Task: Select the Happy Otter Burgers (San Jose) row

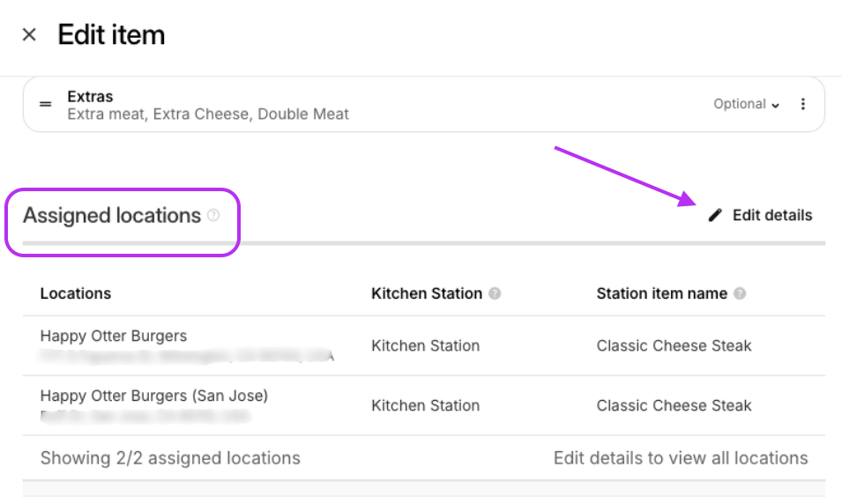Action: (x=153, y=397)
